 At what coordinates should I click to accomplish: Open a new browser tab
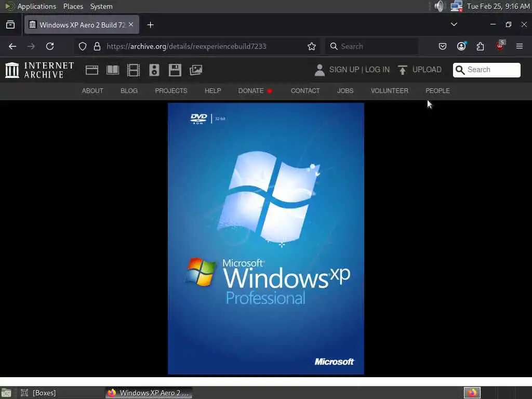(150, 25)
